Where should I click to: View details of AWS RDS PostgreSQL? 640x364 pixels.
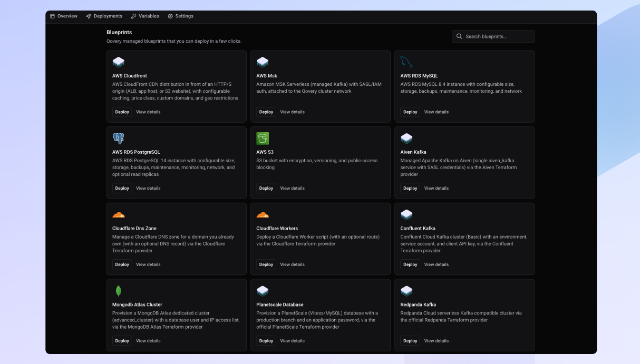(148, 188)
